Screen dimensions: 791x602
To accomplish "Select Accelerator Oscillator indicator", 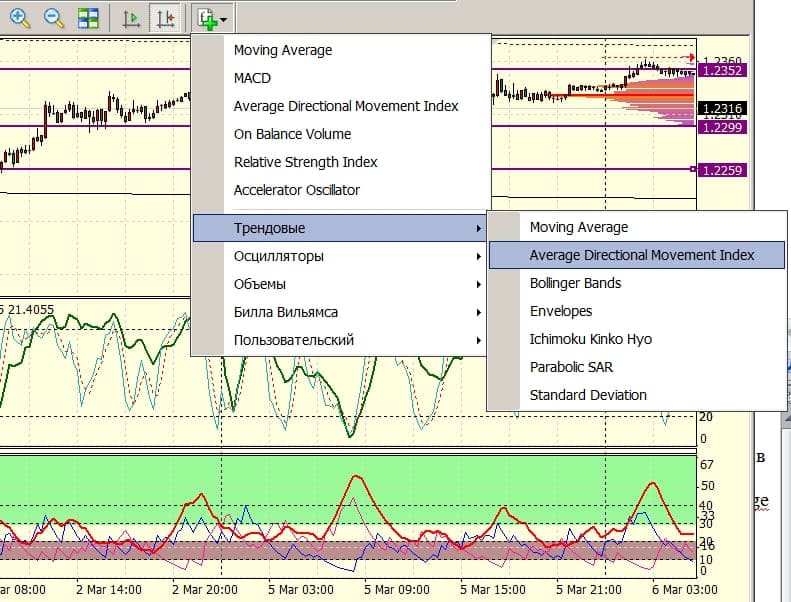I will click(x=341, y=190).
